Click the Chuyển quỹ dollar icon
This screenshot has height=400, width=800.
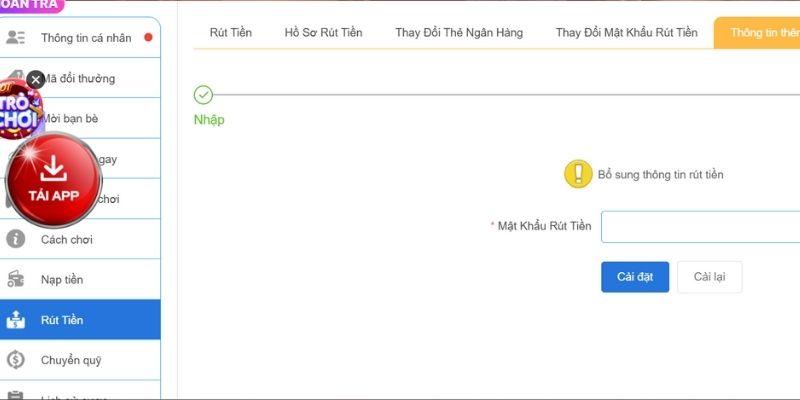pyautogui.click(x=16, y=360)
